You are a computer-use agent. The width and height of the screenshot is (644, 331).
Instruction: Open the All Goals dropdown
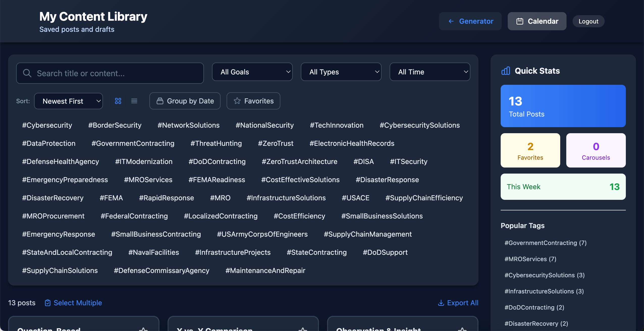click(252, 72)
